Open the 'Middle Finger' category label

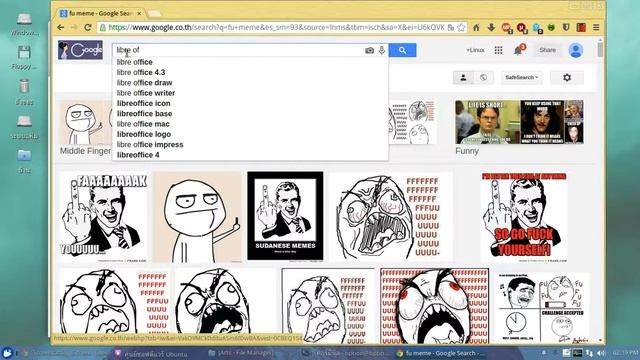pos(85,151)
